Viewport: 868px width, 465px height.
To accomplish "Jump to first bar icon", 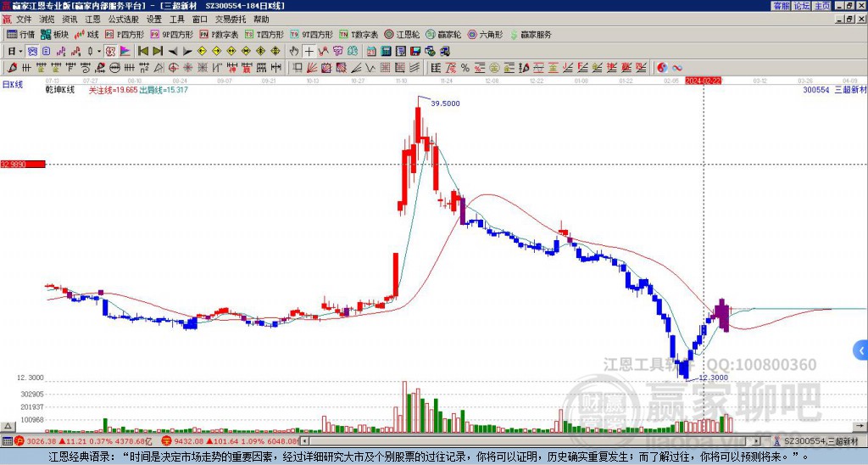I will [142, 52].
